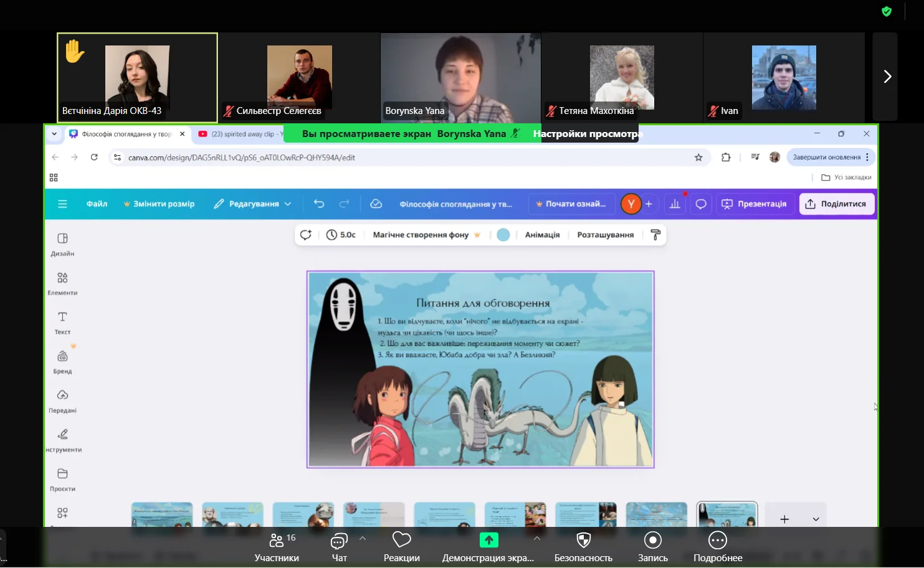Start the meeting recording
Viewport: 924px width, 568px height.
coord(652,546)
